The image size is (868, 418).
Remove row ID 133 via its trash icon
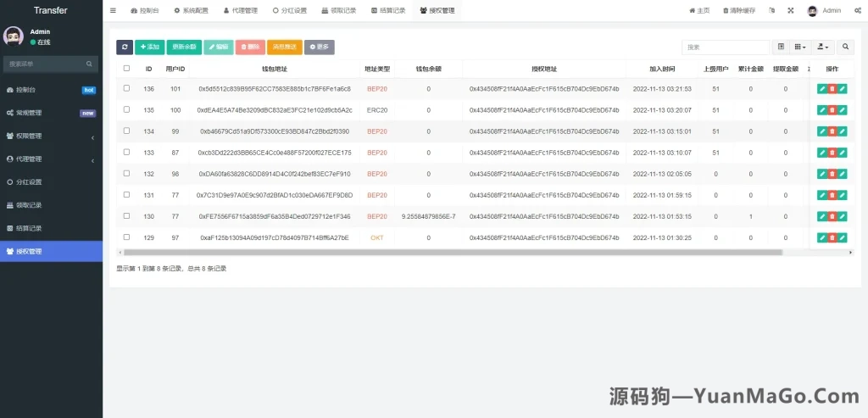(x=832, y=153)
